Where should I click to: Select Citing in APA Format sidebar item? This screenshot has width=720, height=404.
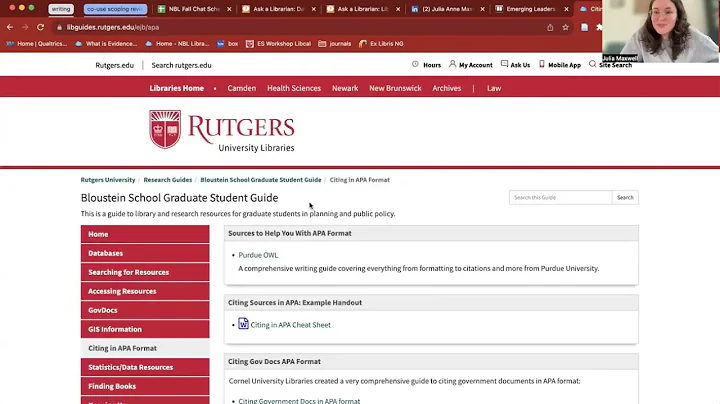[145, 348]
